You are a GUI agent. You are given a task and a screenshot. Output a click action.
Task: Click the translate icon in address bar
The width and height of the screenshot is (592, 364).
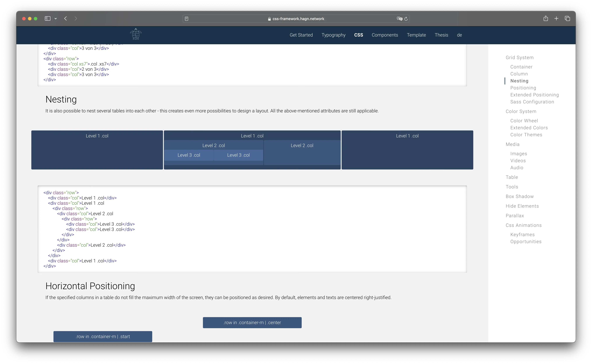pos(399,19)
